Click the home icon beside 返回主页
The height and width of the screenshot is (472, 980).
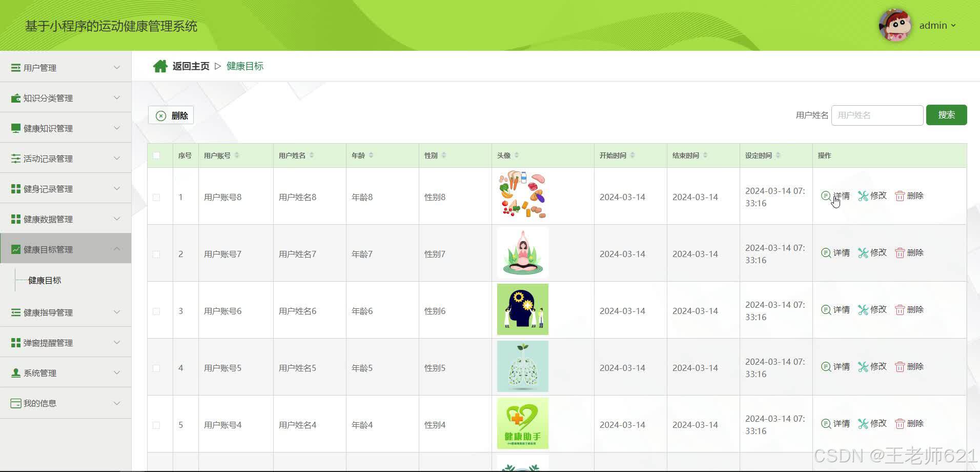pos(160,66)
